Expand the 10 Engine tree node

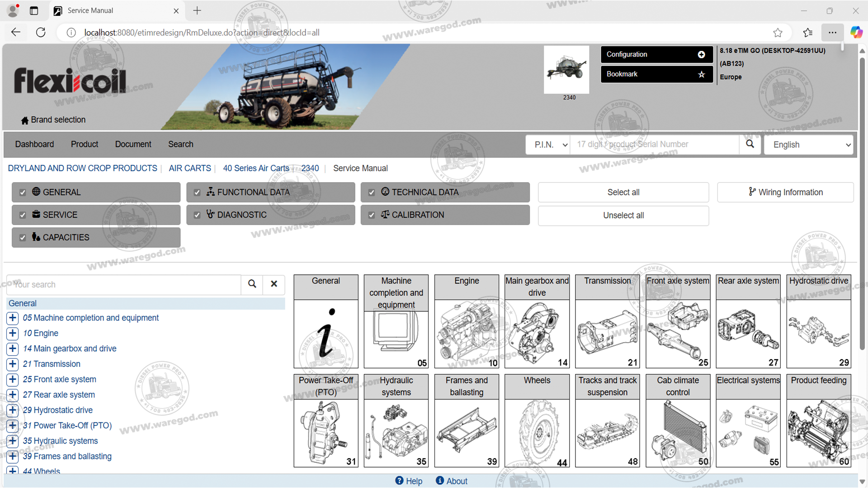tap(13, 333)
